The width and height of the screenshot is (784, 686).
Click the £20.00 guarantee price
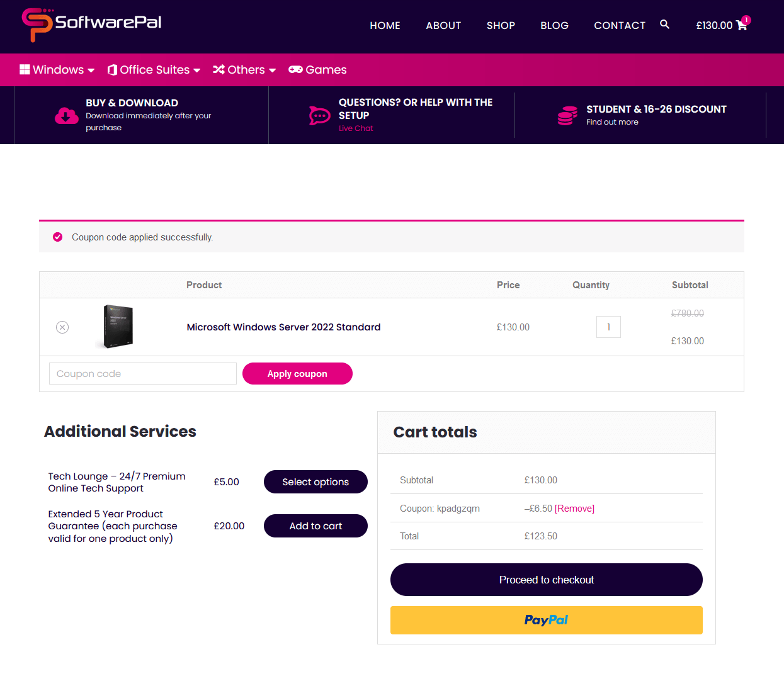(229, 526)
